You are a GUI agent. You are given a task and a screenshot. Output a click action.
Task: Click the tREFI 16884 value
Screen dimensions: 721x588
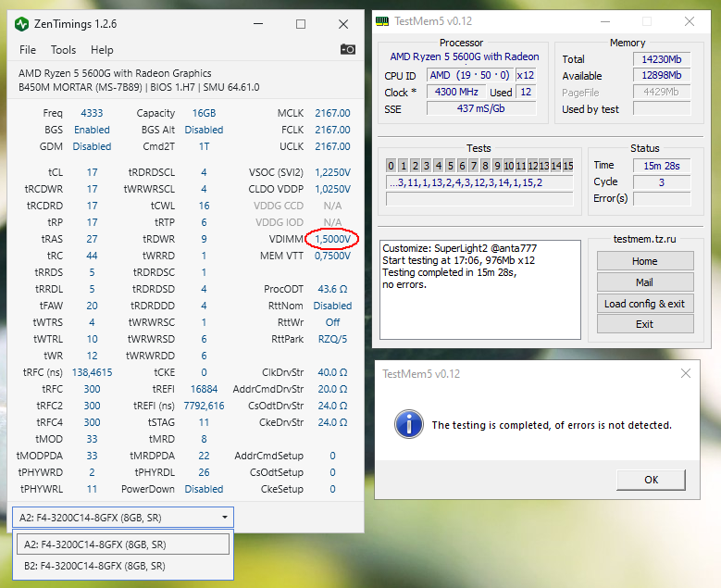pos(204,389)
